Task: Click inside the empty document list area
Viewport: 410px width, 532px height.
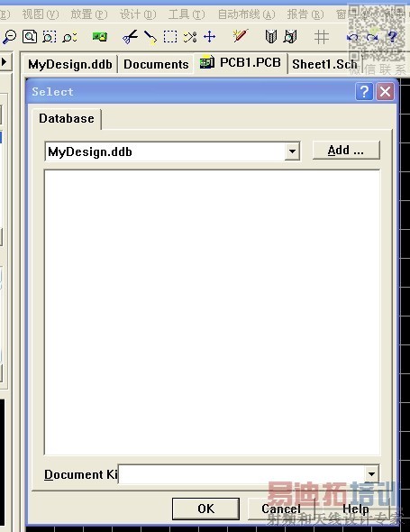Action: coord(212,312)
